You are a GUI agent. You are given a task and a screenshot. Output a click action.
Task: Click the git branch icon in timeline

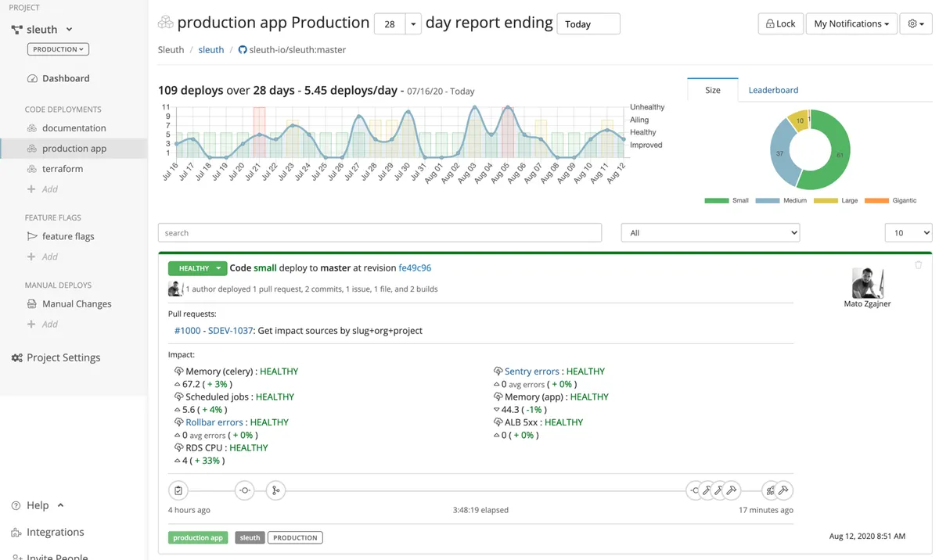pos(275,490)
